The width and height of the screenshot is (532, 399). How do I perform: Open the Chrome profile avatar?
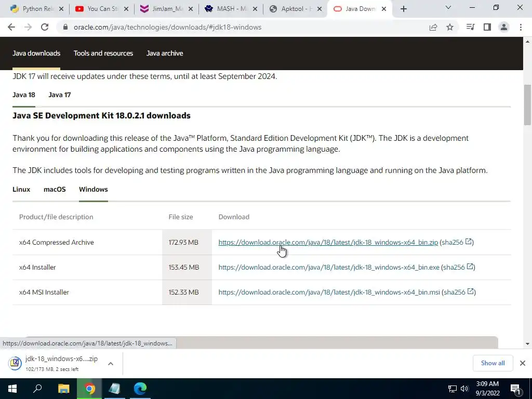[504, 27]
